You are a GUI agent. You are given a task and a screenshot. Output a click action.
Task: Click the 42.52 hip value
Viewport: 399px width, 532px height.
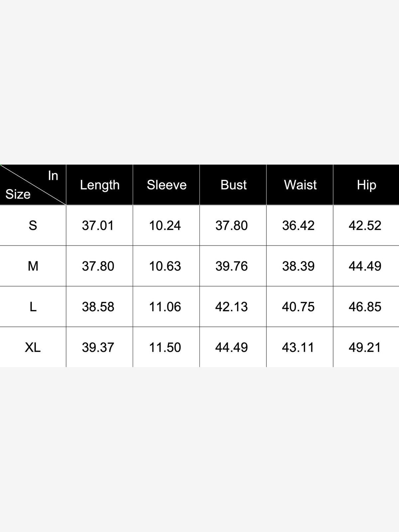coord(365,225)
